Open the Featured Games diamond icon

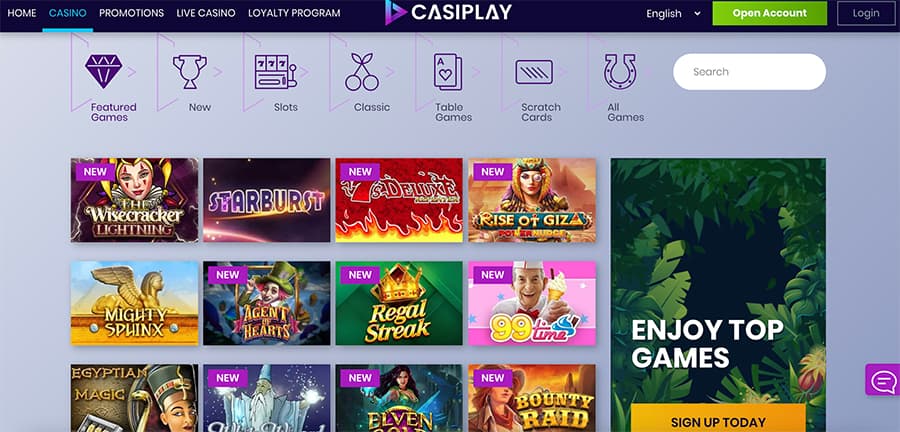click(x=104, y=71)
